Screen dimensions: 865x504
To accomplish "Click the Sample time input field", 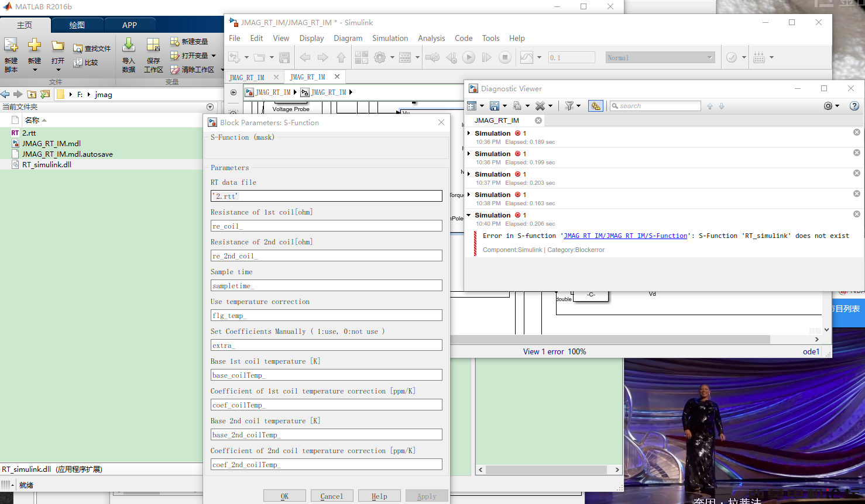I will 327,285.
